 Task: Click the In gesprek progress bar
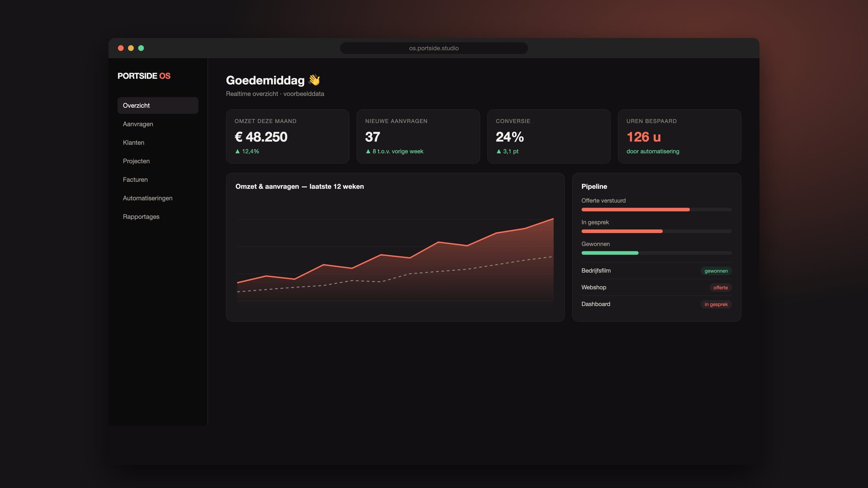point(656,231)
